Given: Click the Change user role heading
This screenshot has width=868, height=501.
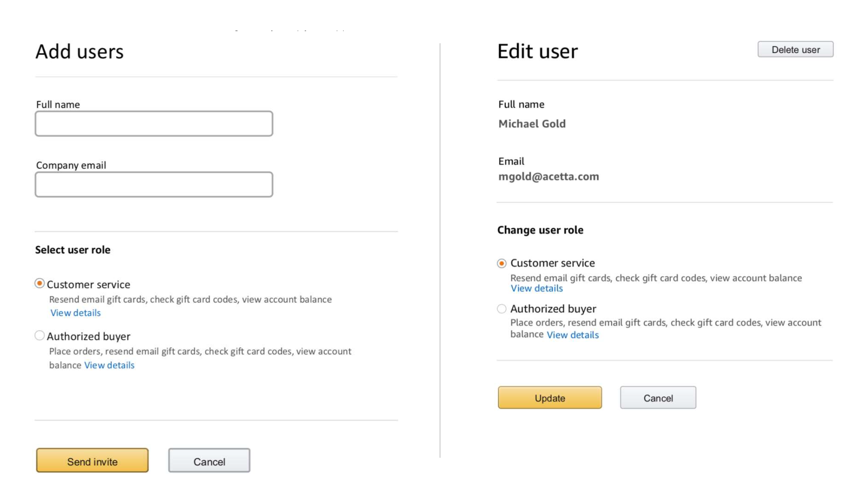Looking at the screenshot, I should [540, 230].
